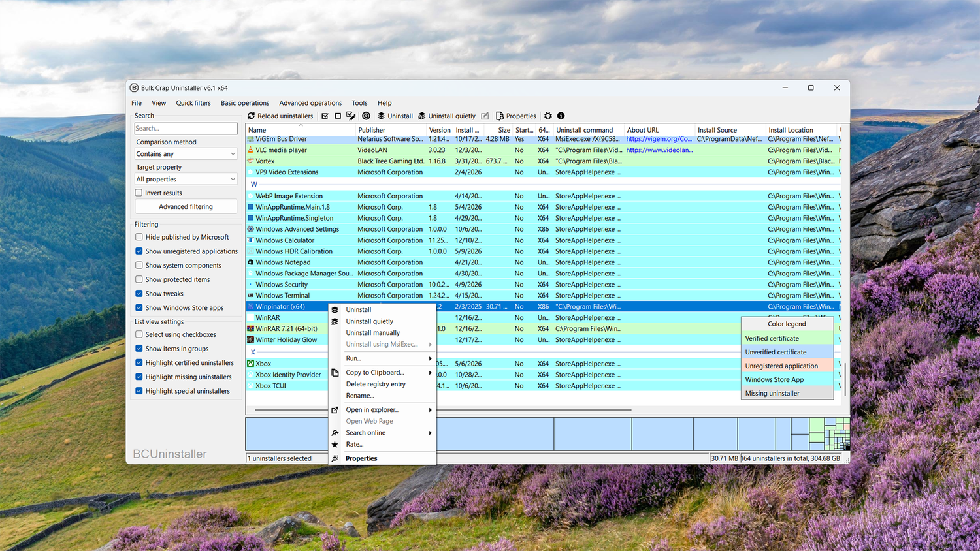Click the Windows Advanced Settings gear icon
Image resolution: width=980 pixels, height=551 pixels.
(x=250, y=229)
